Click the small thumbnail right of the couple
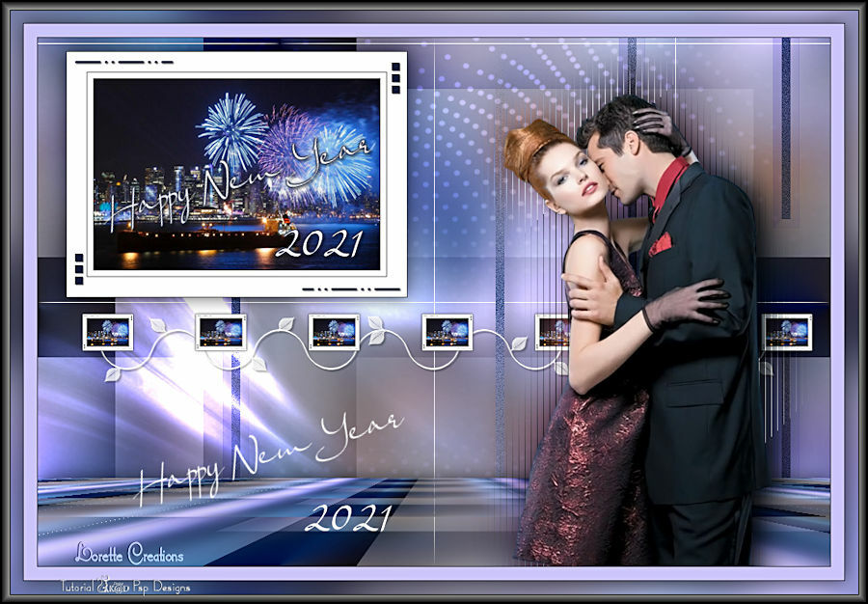Screen dimensions: 868x604 tap(788, 331)
